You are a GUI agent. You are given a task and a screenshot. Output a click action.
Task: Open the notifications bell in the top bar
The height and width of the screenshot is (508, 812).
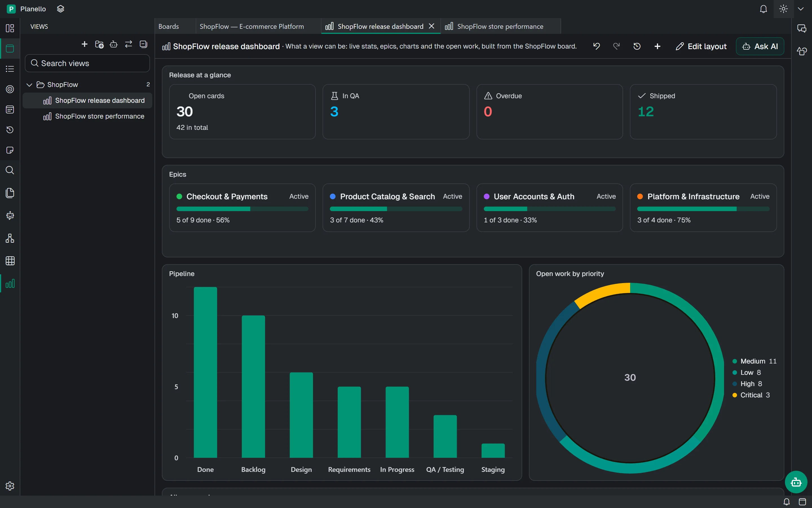point(763,9)
